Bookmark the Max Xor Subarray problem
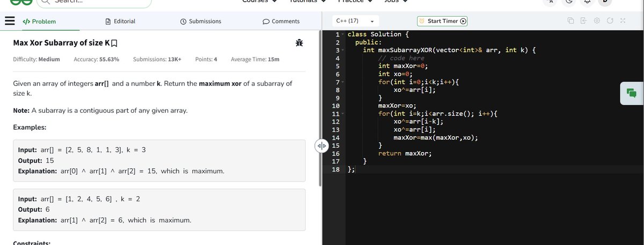This screenshot has height=245, width=644. pyautogui.click(x=114, y=43)
